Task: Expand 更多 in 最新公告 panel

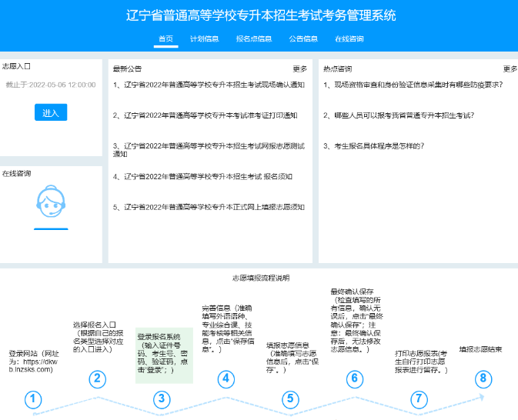Action: tap(299, 68)
